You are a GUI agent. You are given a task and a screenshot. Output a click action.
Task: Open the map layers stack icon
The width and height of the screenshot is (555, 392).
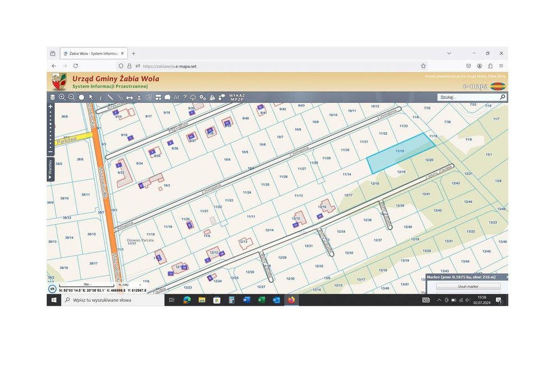coord(53,97)
